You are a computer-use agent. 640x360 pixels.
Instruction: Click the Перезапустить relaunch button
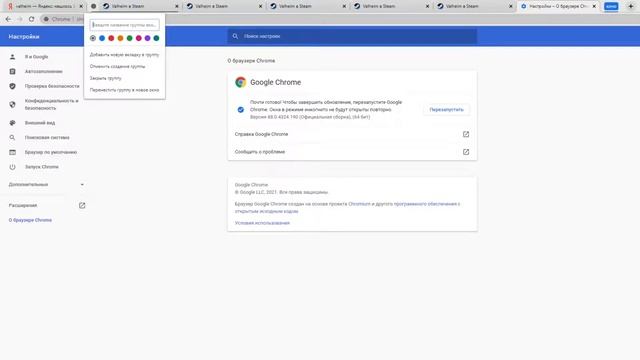point(446,109)
